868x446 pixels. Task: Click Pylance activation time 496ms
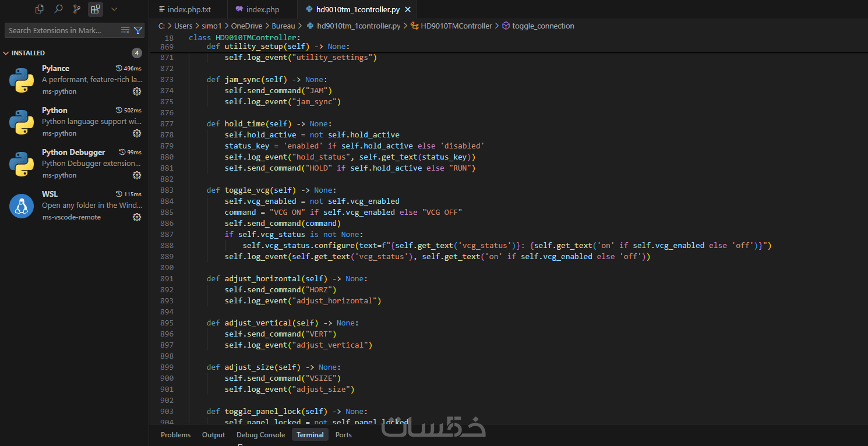click(x=129, y=69)
